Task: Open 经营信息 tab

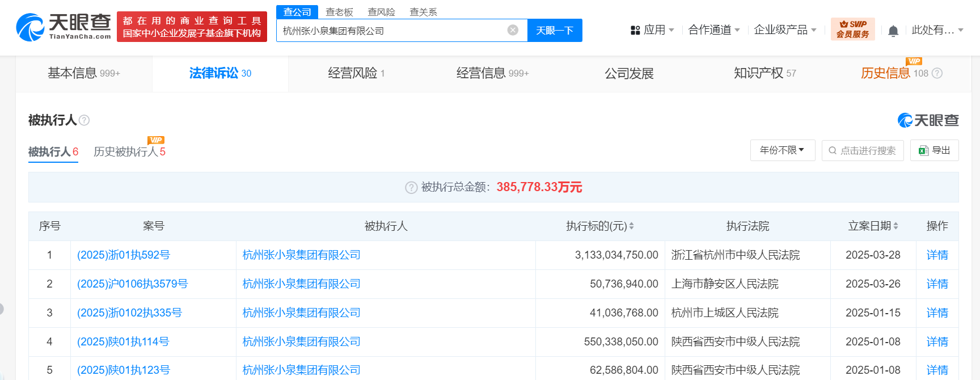Action: click(492, 73)
